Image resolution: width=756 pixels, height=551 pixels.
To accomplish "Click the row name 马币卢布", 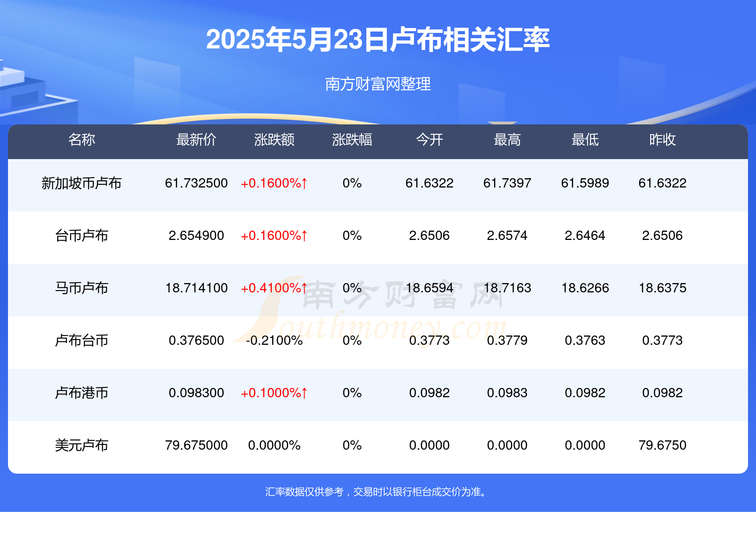I will coord(82,288).
